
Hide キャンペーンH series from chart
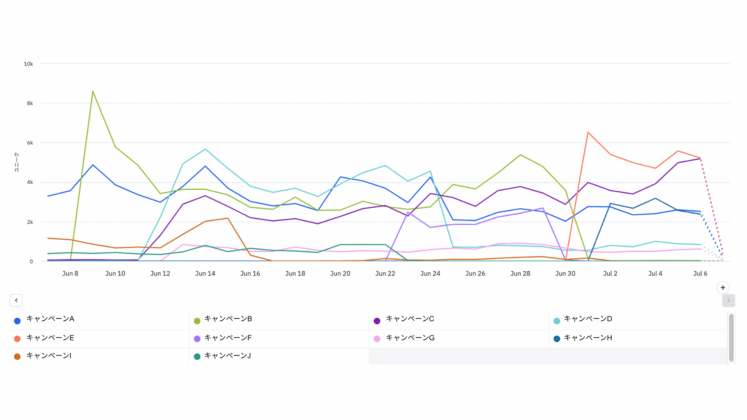coord(588,338)
